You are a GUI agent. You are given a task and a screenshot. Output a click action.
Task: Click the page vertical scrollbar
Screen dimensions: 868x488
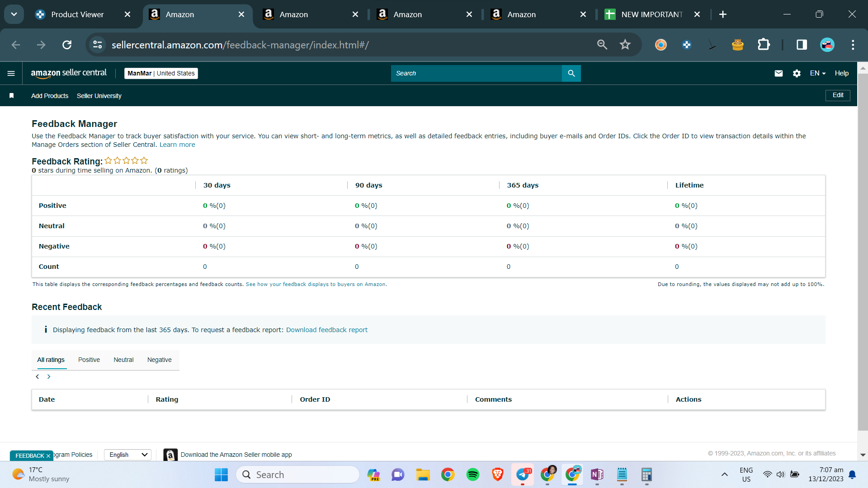[863, 252]
